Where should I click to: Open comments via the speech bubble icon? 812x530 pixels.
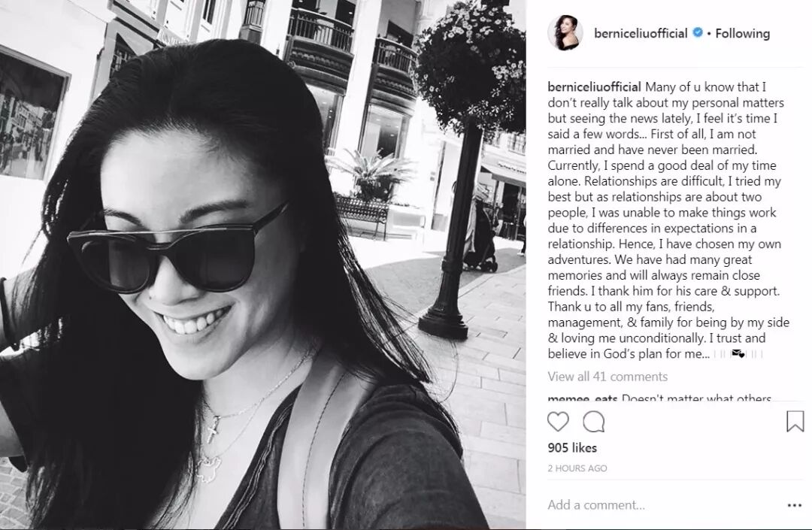593,422
